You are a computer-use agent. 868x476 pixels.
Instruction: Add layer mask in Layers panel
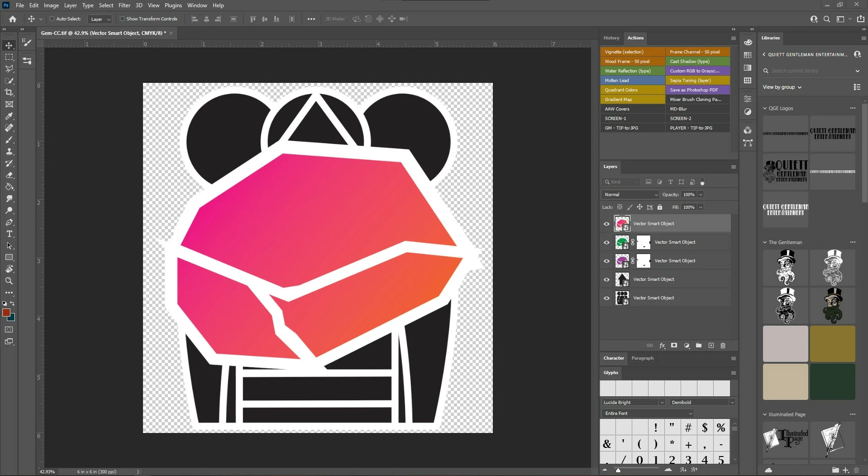[674, 346]
